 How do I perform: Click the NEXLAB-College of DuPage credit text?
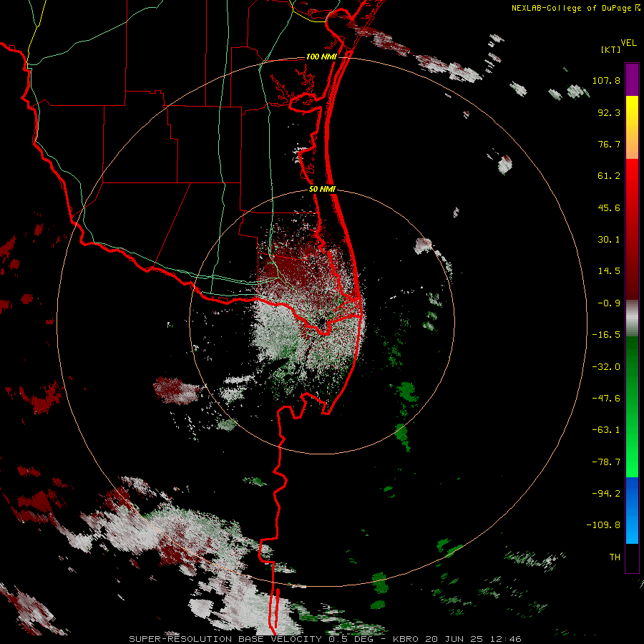tap(571, 8)
